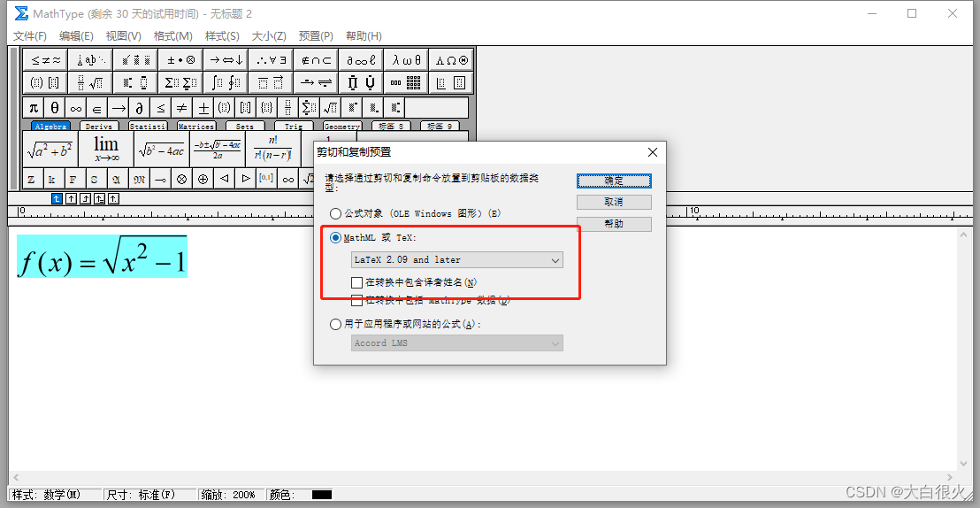Open the 文件(F) menu

pyautogui.click(x=30, y=35)
